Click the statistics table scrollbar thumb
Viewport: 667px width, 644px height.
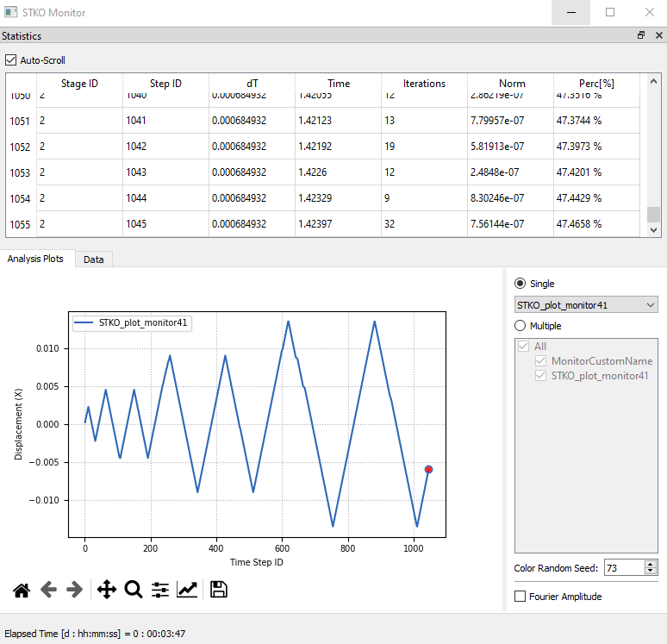(x=654, y=215)
